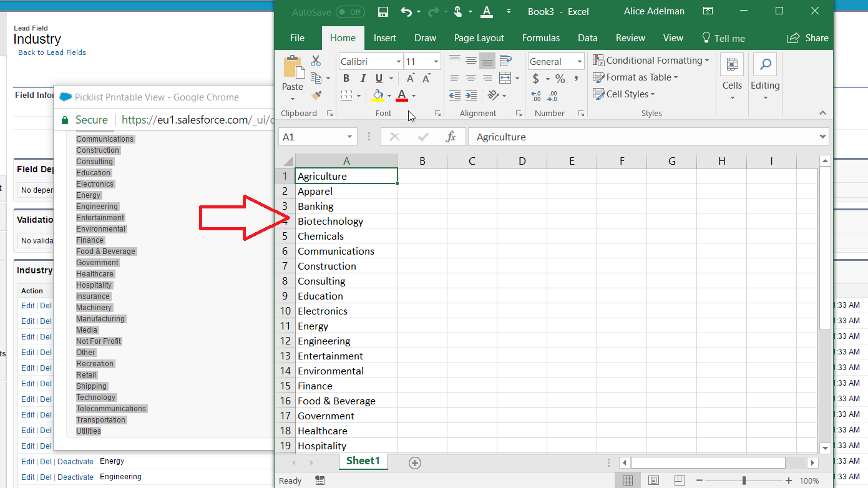Switch to the Formulas tab

click(x=541, y=38)
